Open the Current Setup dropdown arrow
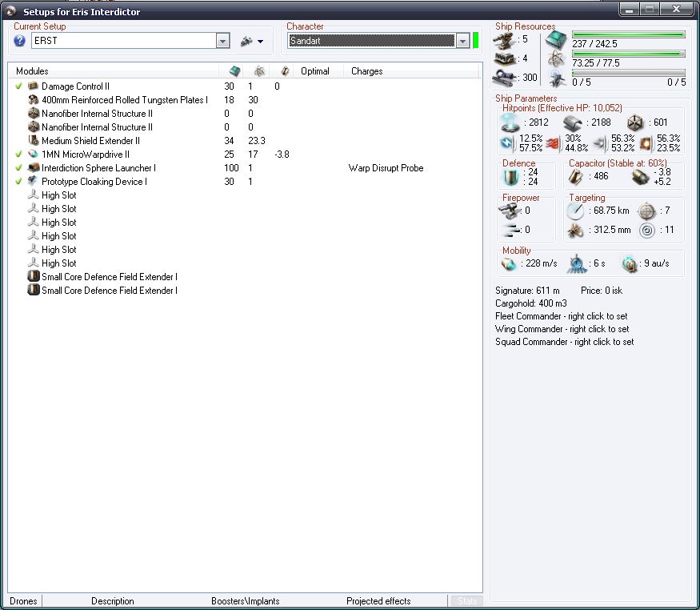Screen dimensions: 700x610 tap(222, 41)
